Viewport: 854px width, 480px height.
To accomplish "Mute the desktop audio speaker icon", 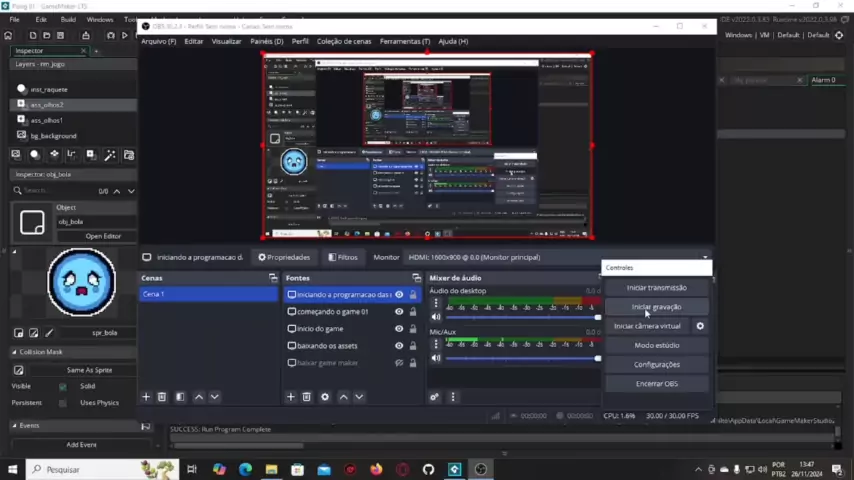I will point(436,317).
